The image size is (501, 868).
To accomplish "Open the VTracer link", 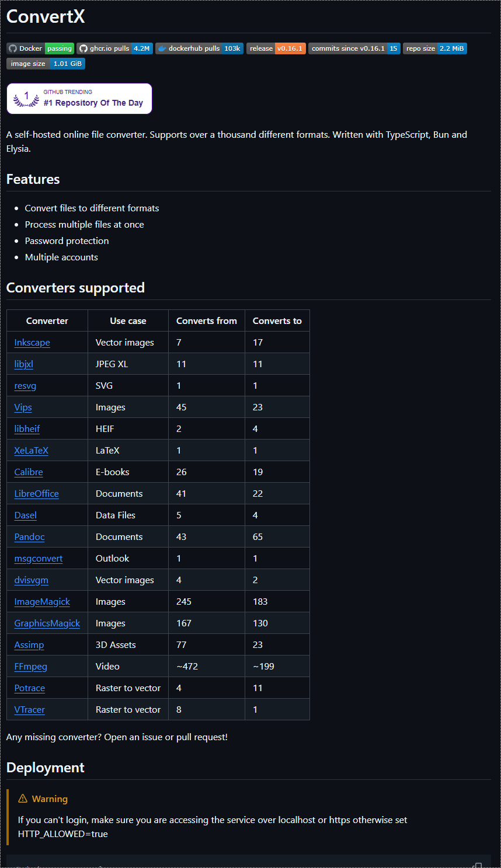I will (30, 710).
